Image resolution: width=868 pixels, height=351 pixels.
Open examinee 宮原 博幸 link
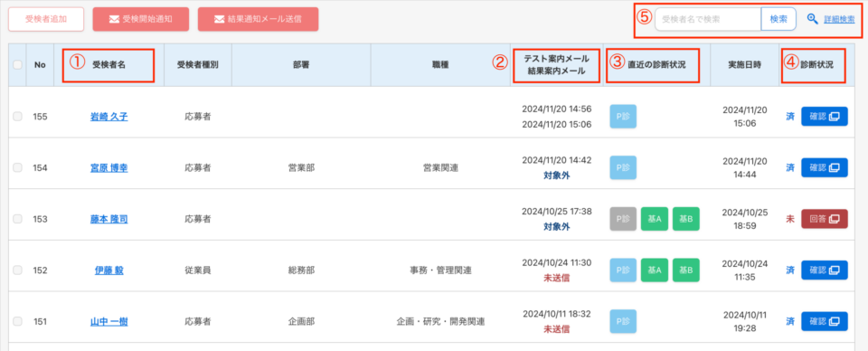pyautogui.click(x=109, y=167)
